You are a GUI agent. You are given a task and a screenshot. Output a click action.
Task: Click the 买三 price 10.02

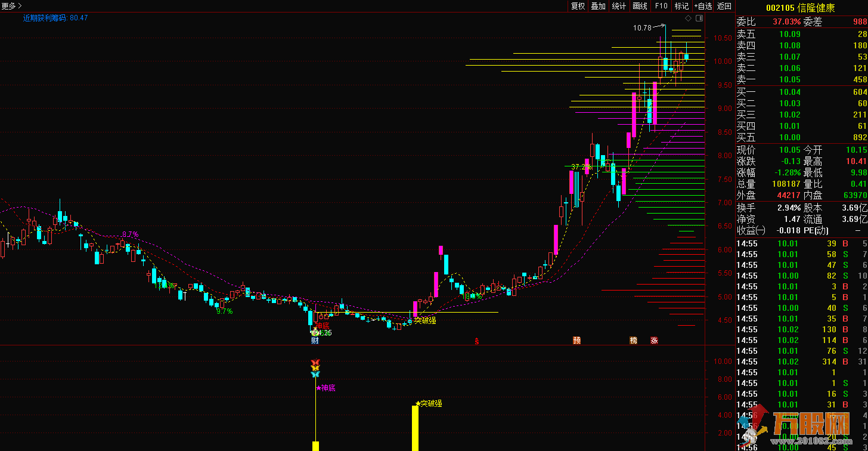pyautogui.click(x=790, y=115)
